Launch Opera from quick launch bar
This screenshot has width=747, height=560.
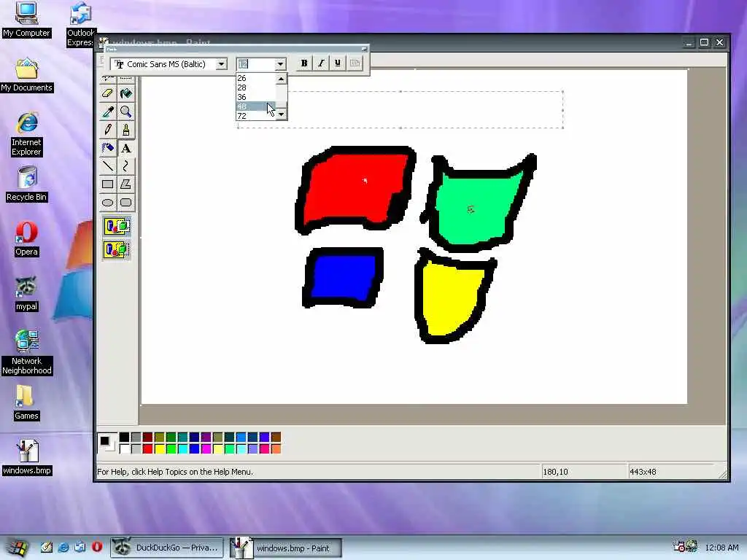[x=97, y=547]
